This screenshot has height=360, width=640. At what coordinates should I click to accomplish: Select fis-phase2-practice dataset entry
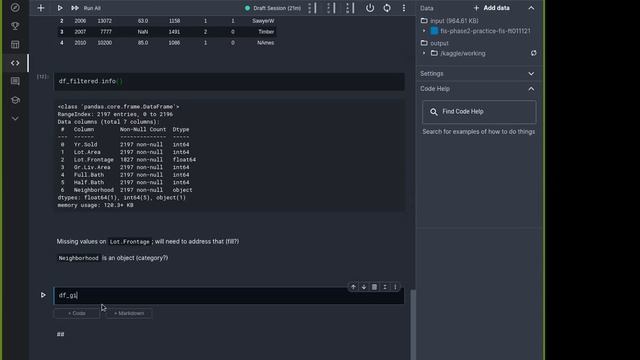(x=481, y=31)
